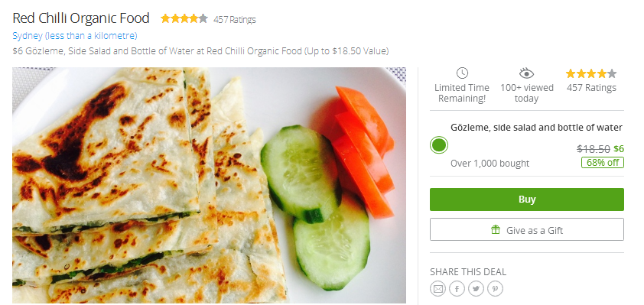Click the sidebar star rating icons
The image size is (644, 305).
tap(591, 74)
